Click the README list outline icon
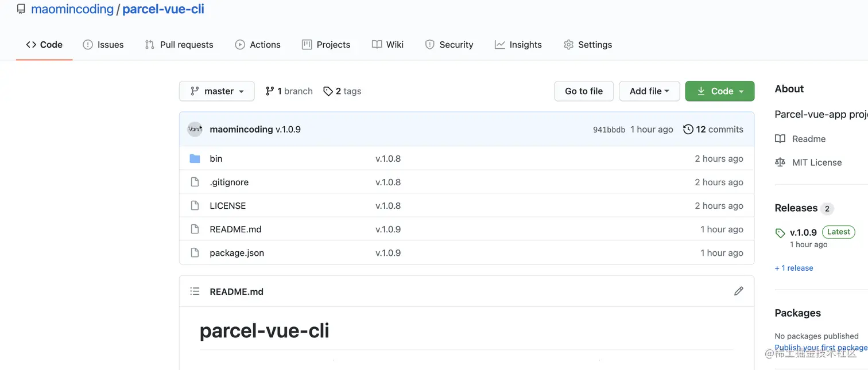This screenshot has height=370, width=868. pos(195,291)
